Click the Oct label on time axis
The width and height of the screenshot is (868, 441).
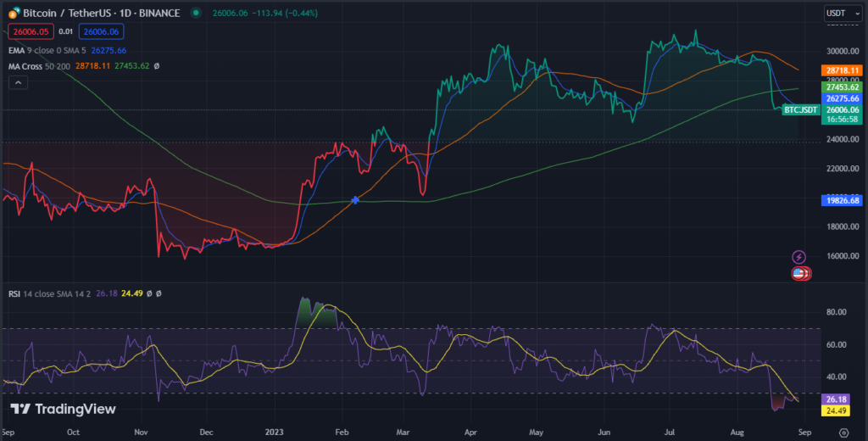(73, 433)
